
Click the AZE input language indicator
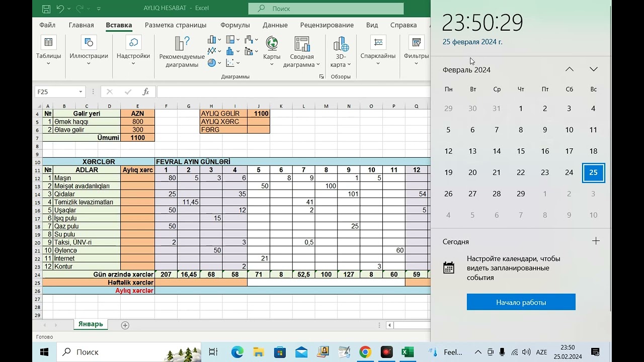click(x=541, y=352)
